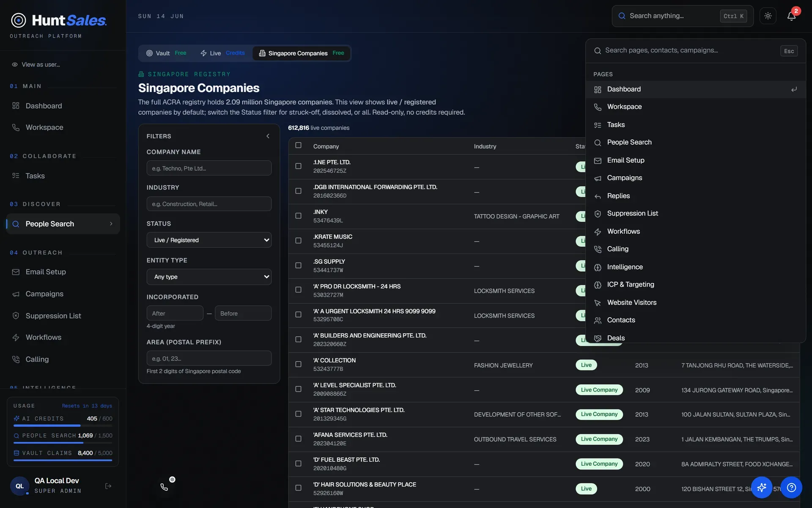This screenshot has height=508, width=812.
Task: Click the HuntSales logo icon
Action: pyautogui.click(x=18, y=20)
